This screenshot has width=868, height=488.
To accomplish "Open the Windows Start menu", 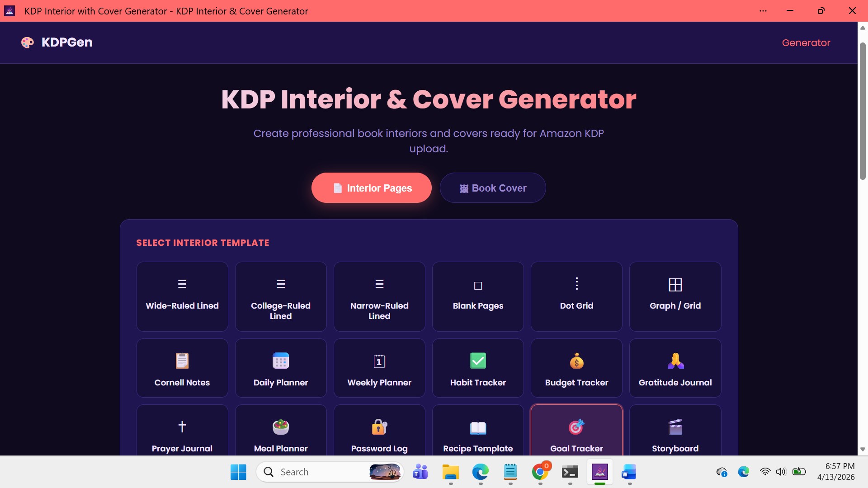I will coord(238,472).
